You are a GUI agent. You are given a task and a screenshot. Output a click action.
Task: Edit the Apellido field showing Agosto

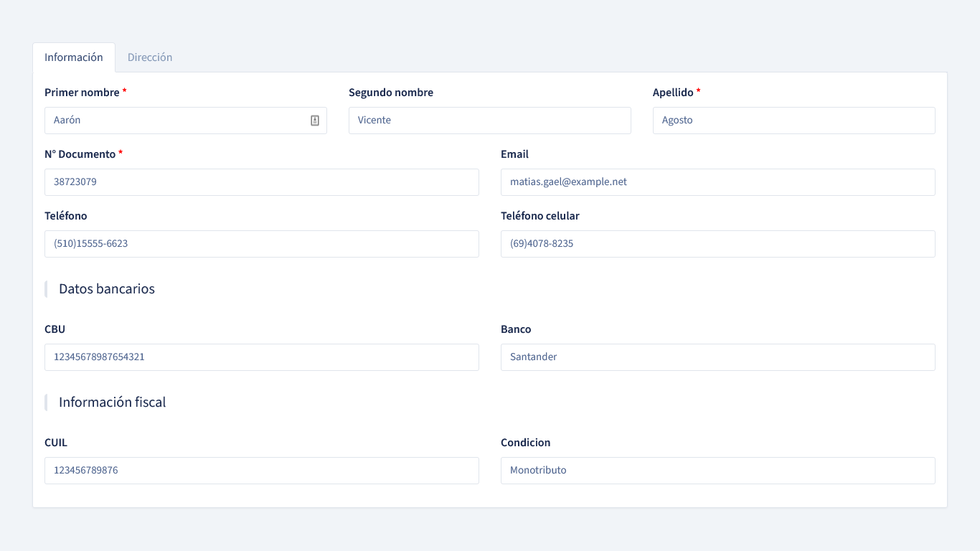click(x=793, y=121)
